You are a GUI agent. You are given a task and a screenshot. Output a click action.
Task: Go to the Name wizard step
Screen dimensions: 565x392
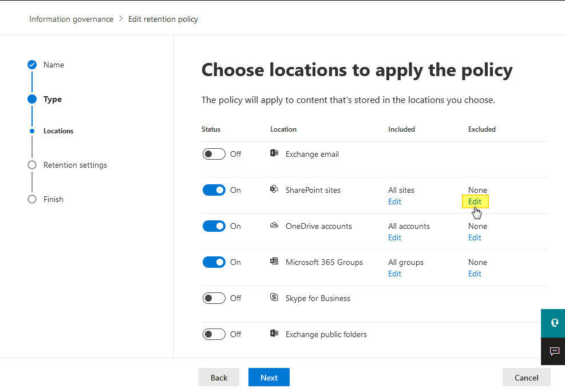[x=54, y=65]
